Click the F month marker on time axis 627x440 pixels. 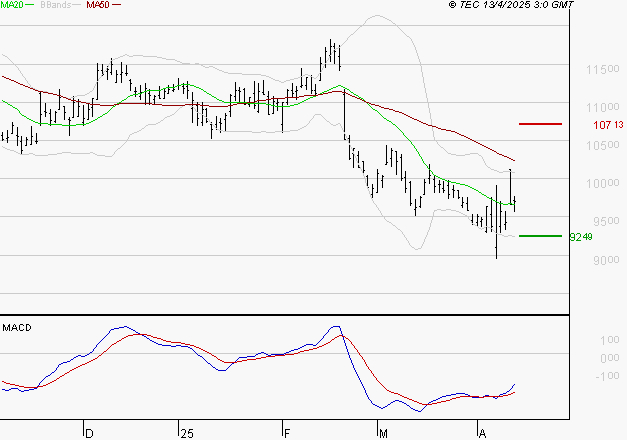coord(287,434)
